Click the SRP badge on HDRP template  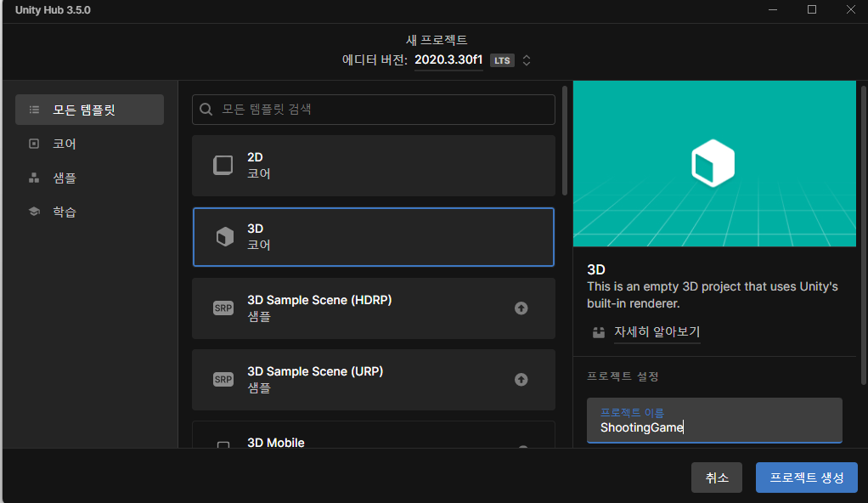pyautogui.click(x=223, y=308)
